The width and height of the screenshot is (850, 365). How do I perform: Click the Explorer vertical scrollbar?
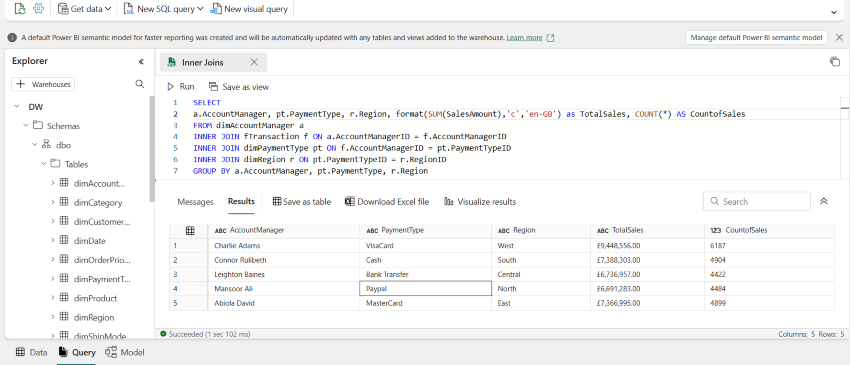click(x=152, y=149)
